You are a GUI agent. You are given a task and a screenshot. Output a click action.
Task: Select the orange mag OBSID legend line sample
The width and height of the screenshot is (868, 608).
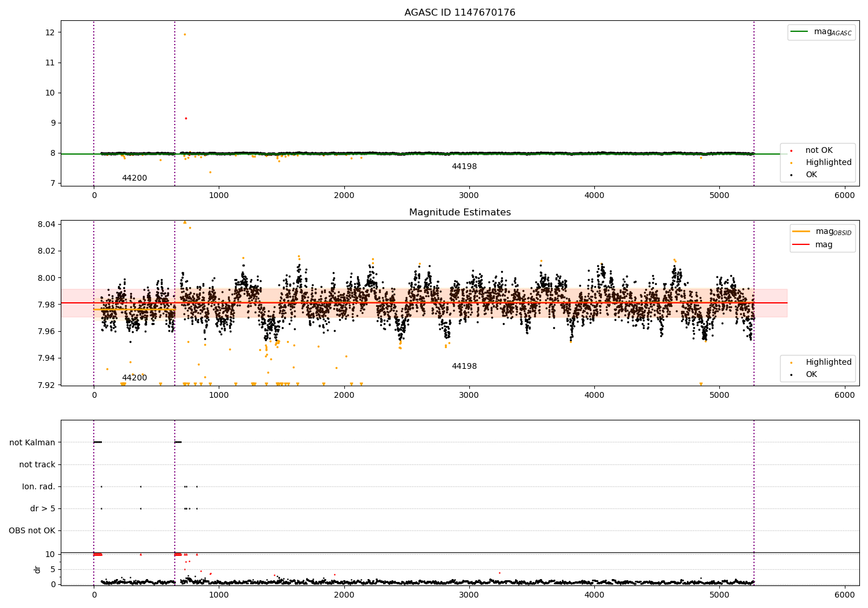coord(801,232)
